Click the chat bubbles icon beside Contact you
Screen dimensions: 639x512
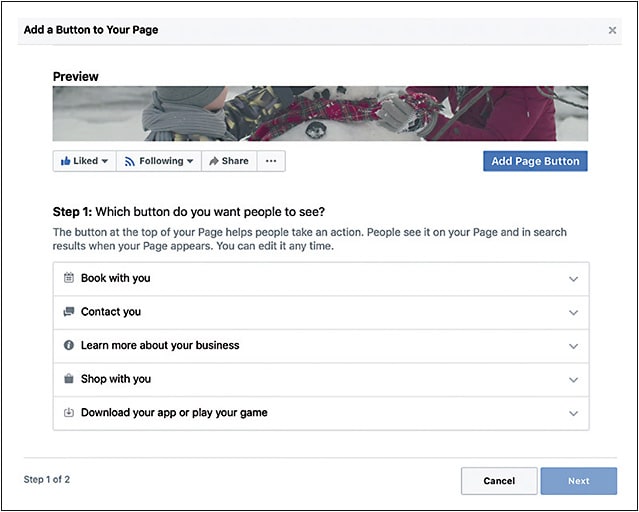tap(69, 312)
